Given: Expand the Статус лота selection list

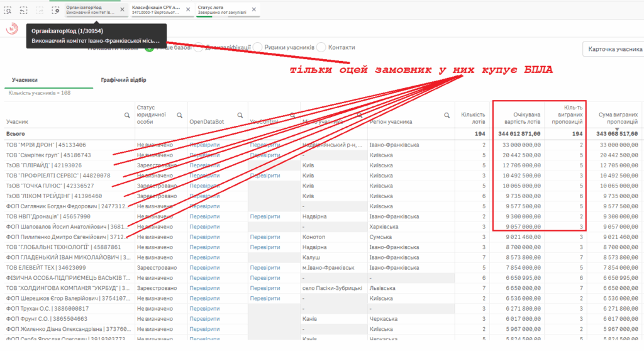Looking at the screenshot, I should [x=222, y=9].
